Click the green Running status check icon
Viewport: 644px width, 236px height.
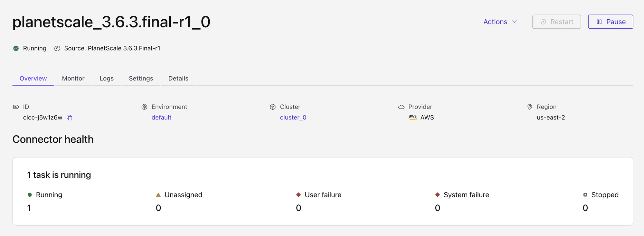16,48
